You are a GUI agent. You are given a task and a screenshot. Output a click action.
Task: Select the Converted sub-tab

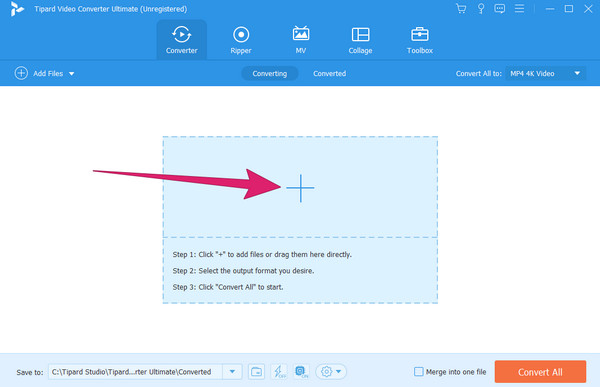[x=329, y=73]
